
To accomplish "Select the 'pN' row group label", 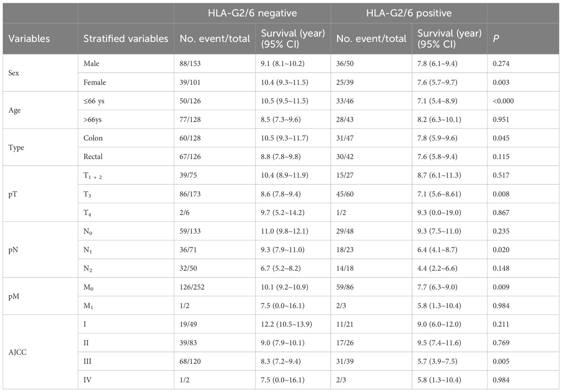I will tap(13, 250).
